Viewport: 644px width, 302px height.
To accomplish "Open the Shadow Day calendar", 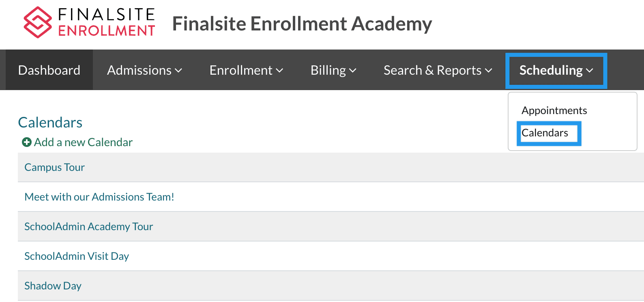I will (53, 286).
